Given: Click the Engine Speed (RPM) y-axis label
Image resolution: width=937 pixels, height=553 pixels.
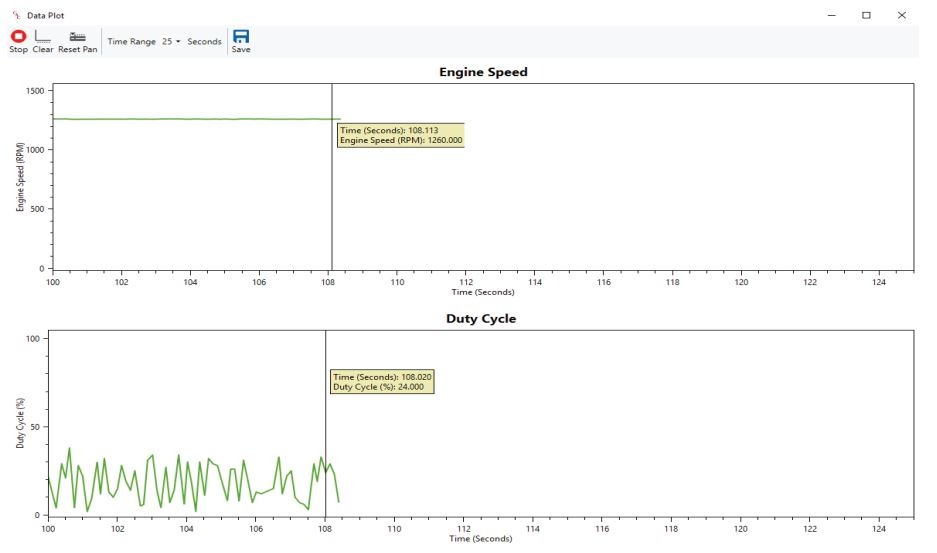Looking at the screenshot, I should click(20, 176).
